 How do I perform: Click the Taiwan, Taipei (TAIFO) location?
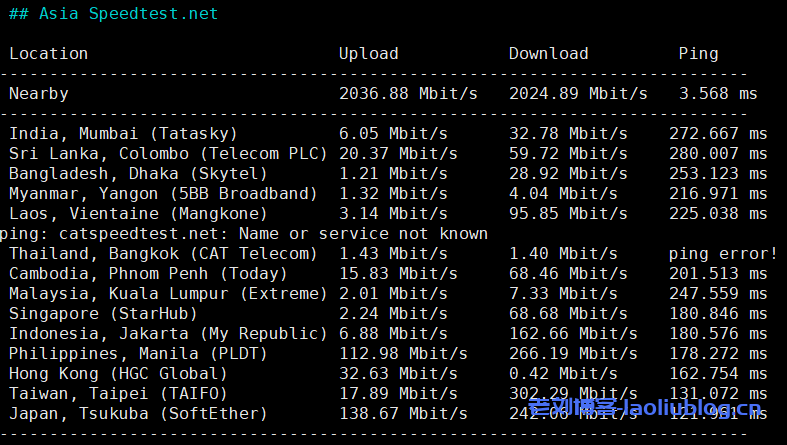(x=118, y=394)
